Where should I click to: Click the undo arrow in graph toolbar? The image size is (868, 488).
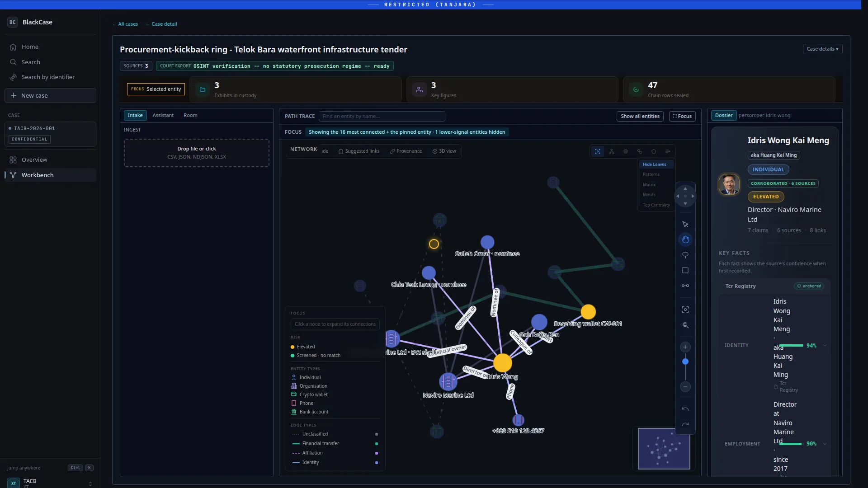[685, 409]
